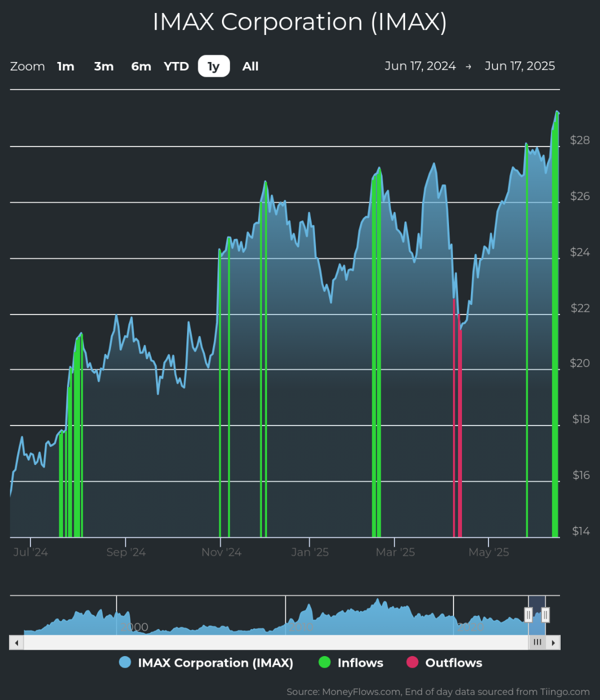
Task: Set zoom range to 6m
Action: coord(141,67)
